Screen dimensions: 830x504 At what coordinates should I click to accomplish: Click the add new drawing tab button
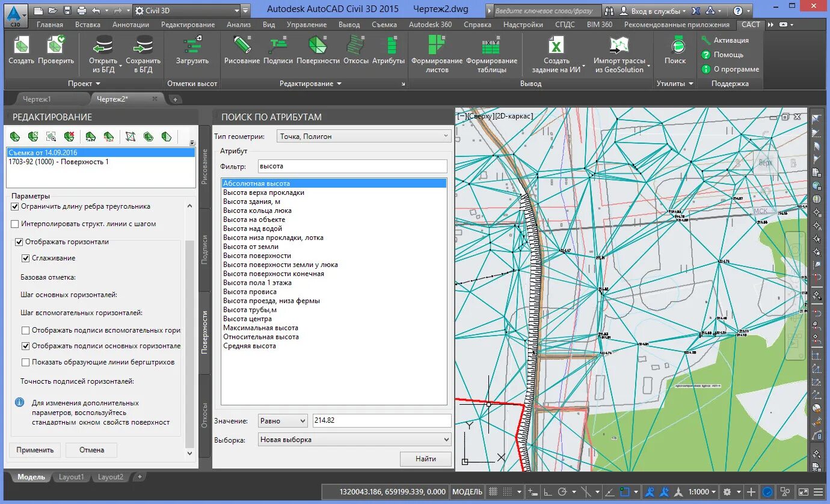174,99
